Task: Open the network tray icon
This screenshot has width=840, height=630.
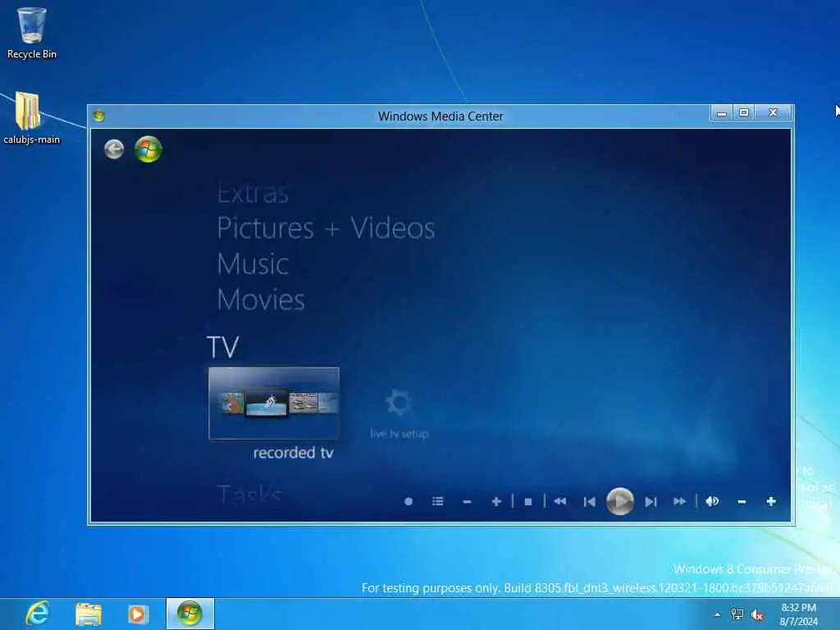Action: pos(737,614)
